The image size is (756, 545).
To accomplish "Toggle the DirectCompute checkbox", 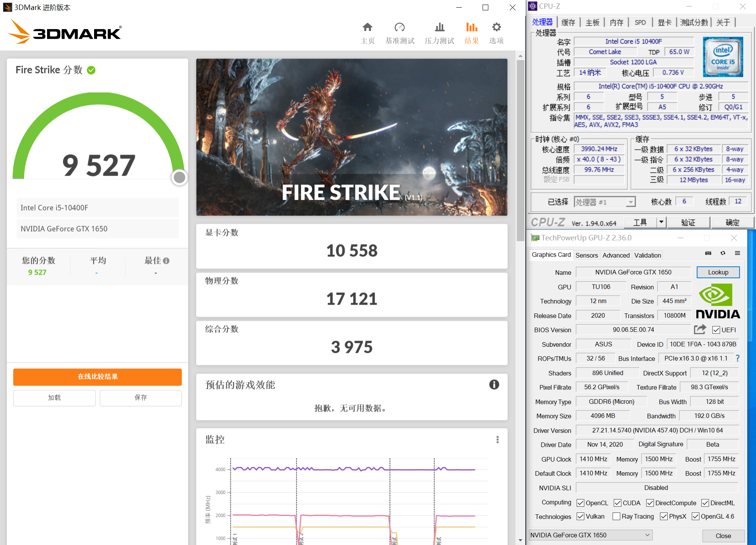I will [x=650, y=503].
